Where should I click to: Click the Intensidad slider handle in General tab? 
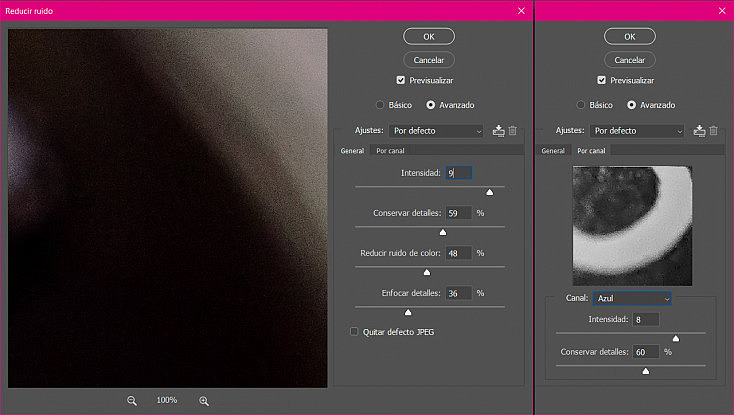point(490,192)
